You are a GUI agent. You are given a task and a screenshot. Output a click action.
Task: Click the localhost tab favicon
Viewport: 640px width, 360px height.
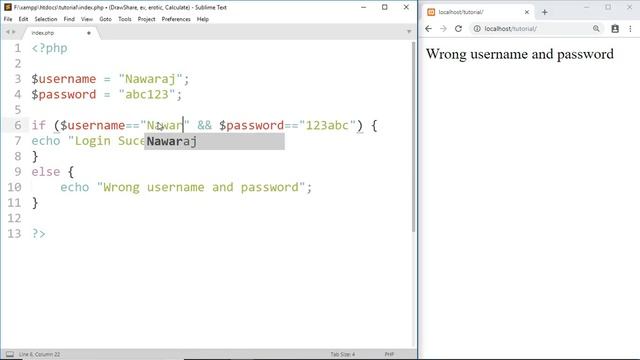click(431, 12)
